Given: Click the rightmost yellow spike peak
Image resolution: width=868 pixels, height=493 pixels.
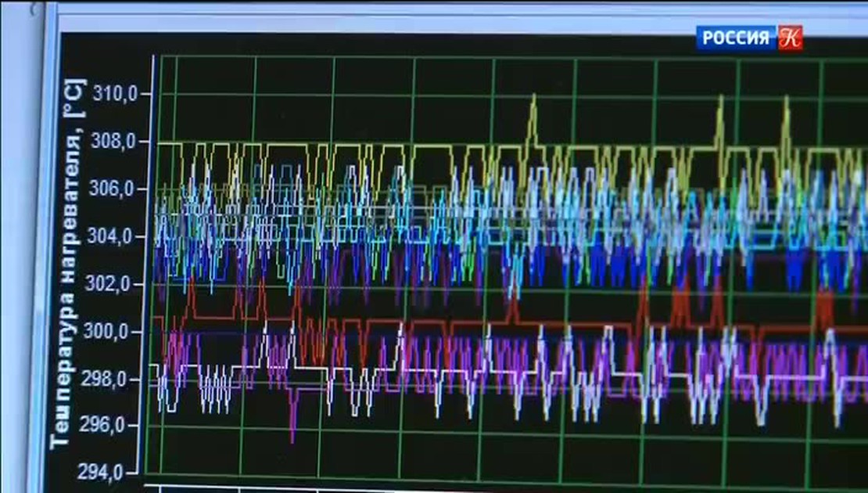Looking at the screenshot, I should pos(786,99).
